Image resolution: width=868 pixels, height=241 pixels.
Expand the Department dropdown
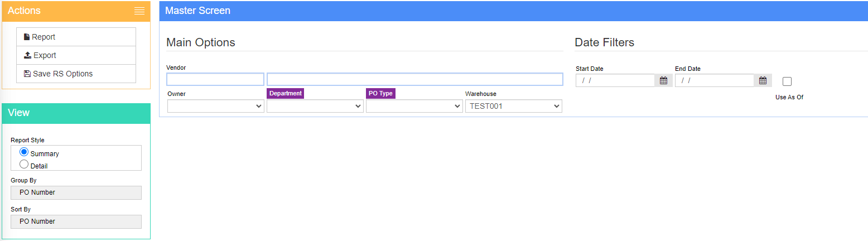pyautogui.click(x=315, y=106)
